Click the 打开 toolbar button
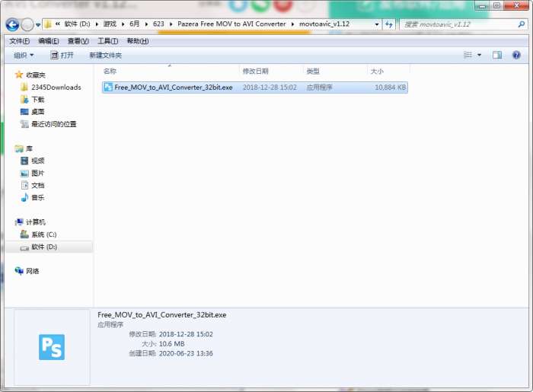 pyautogui.click(x=62, y=55)
